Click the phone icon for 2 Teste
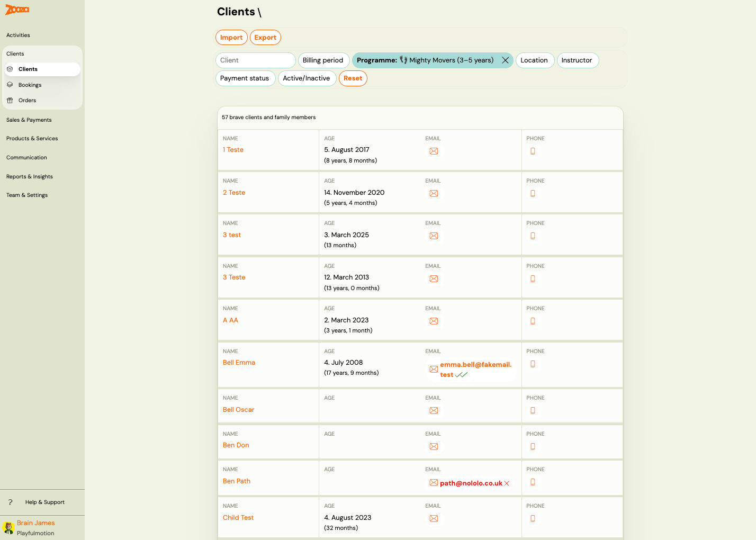Image resolution: width=756 pixels, height=540 pixels. coord(533,194)
